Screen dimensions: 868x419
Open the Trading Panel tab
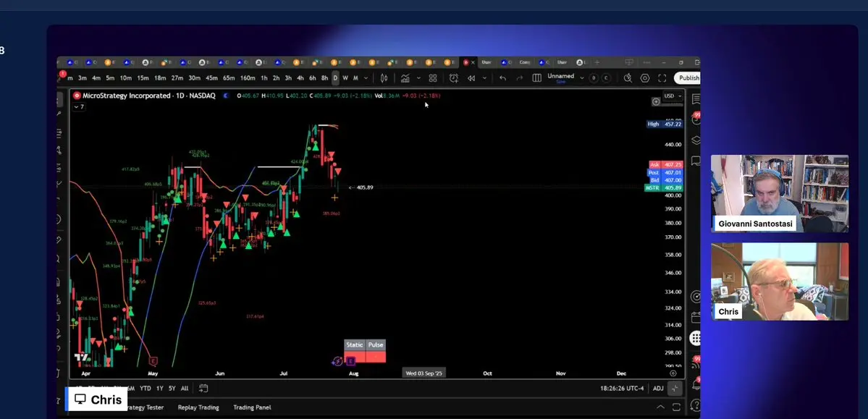point(252,407)
